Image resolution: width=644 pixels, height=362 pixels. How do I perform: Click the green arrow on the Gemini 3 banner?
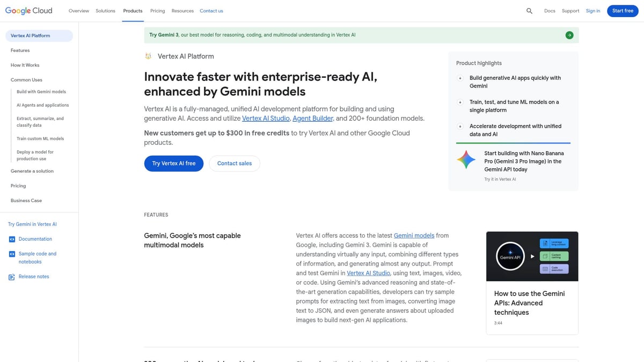[569, 34]
